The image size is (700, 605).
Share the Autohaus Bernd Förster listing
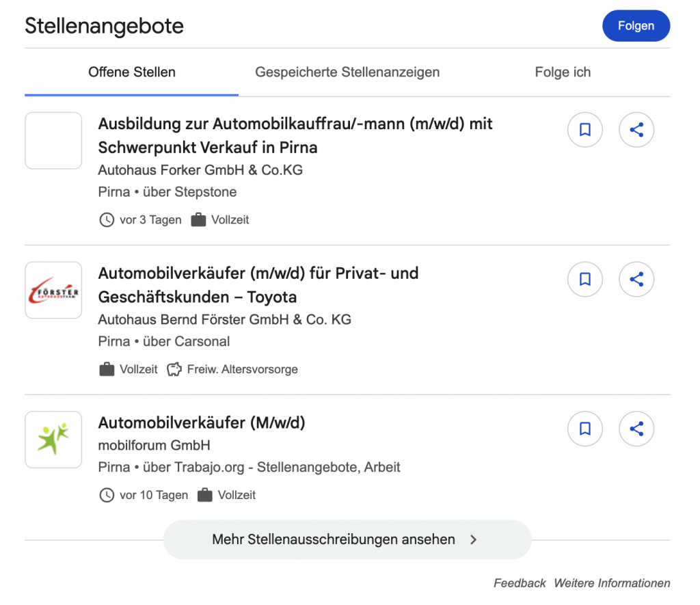[636, 279]
